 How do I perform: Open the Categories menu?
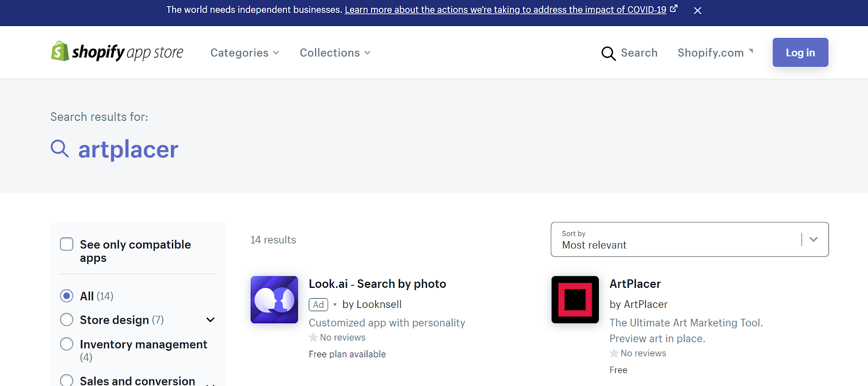point(245,53)
